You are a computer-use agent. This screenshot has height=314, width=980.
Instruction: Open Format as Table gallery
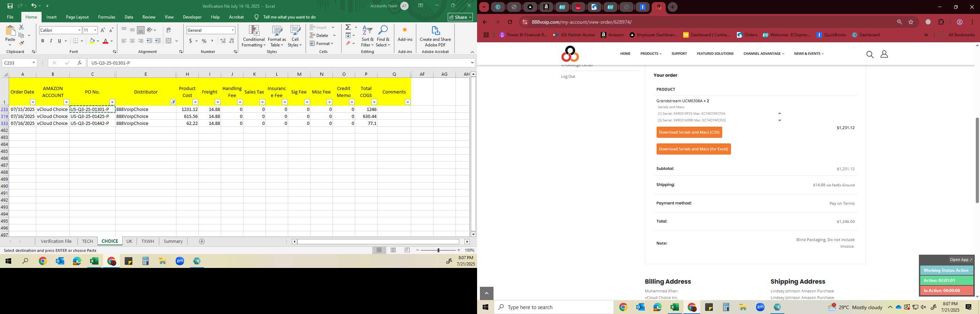point(277,37)
